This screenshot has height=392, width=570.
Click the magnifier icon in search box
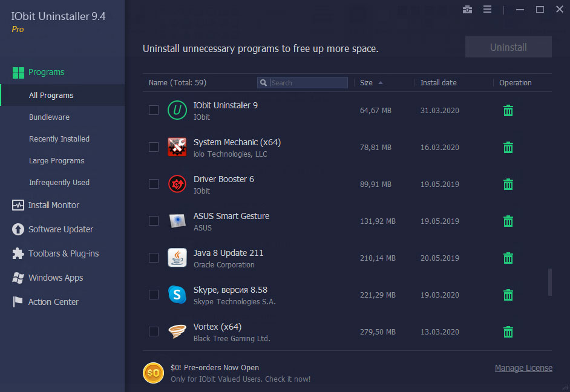tap(264, 83)
